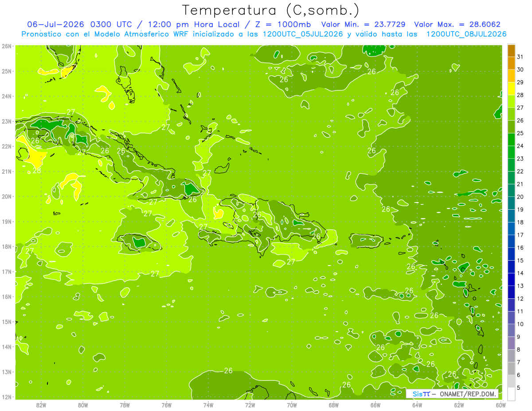Click the '62W' longitude axis label
The height and width of the screenshot is (411, 532).
point(459,405)
